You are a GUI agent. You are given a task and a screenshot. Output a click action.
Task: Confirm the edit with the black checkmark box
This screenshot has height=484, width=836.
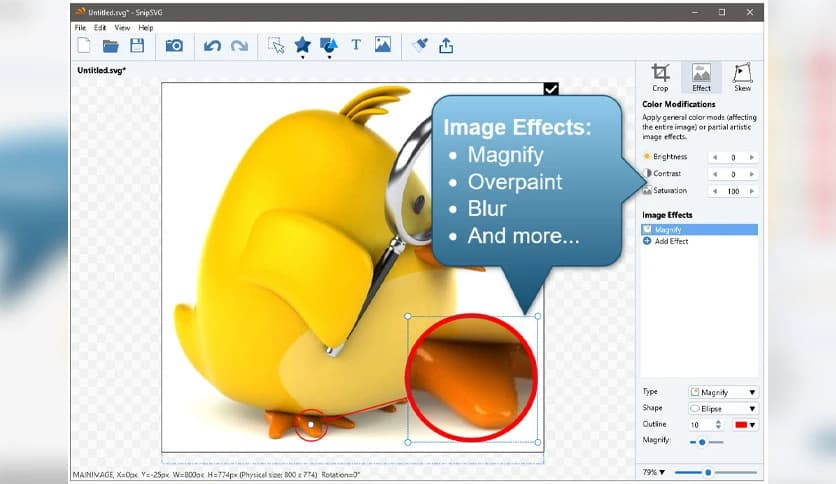[551, 89]
